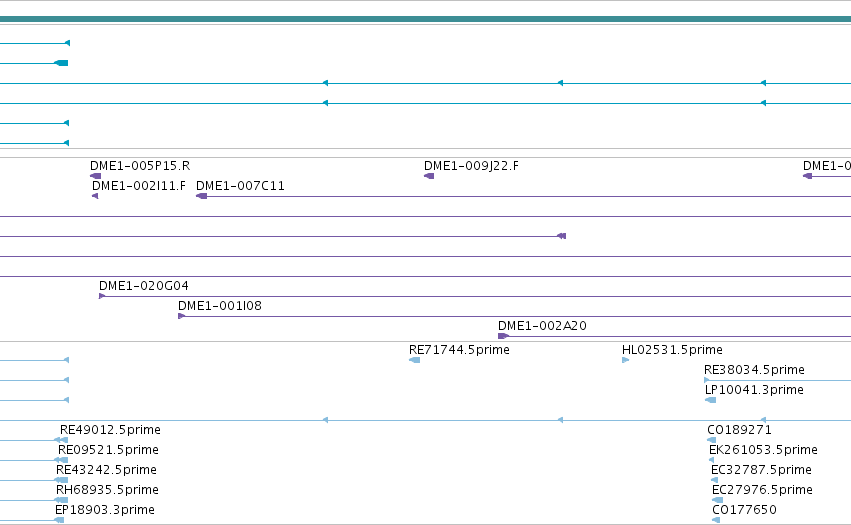
Task: Click the glyph beneath EC32787.5prime
Action: [715, 480]
